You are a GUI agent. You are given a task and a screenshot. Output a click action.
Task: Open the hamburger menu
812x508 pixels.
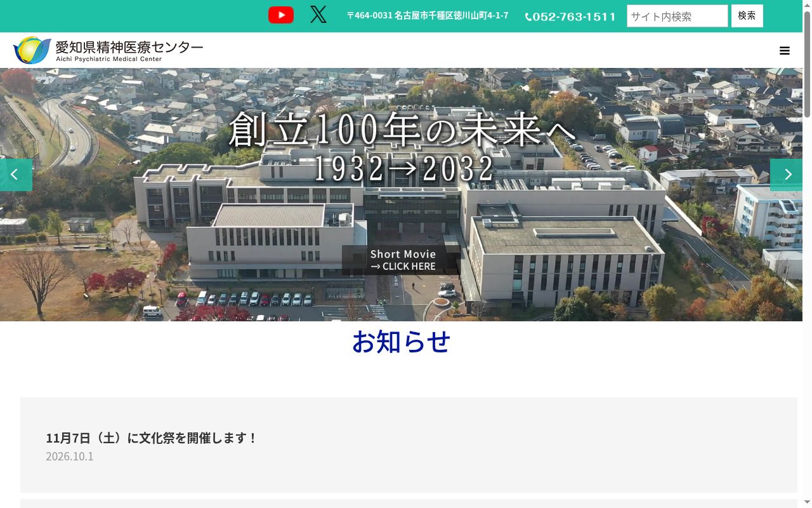[x=785, y=51]
